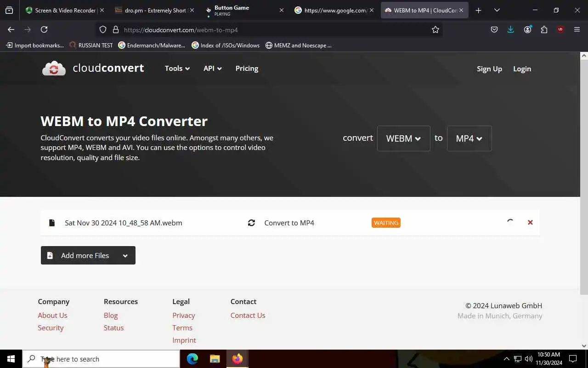Open the notification center icon
This screenshot has height=368, width=588.
pos(573,359)
